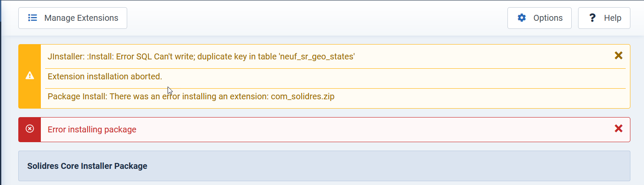Close the red 'Error installing package' alert

coord(618,129)
